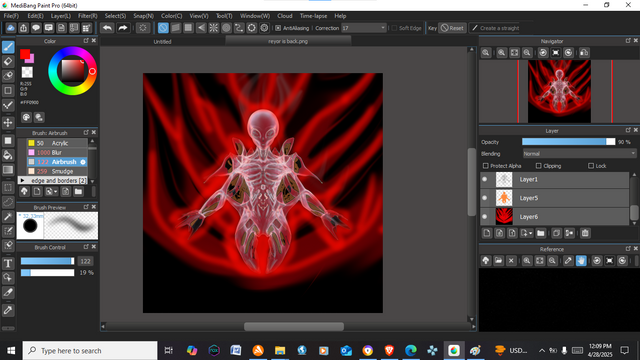640x360 pixels.
Task: Expand edge and borders brush group
Action: [22, 180]
